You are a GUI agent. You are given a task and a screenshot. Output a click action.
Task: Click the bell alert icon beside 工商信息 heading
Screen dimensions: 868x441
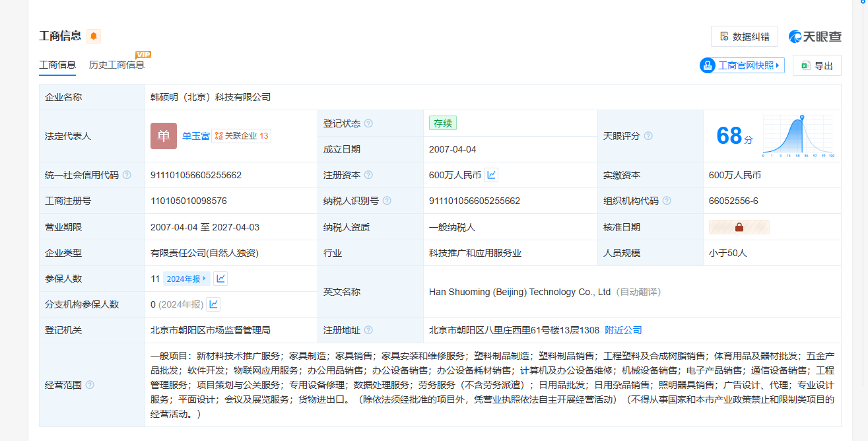(94, 36)
